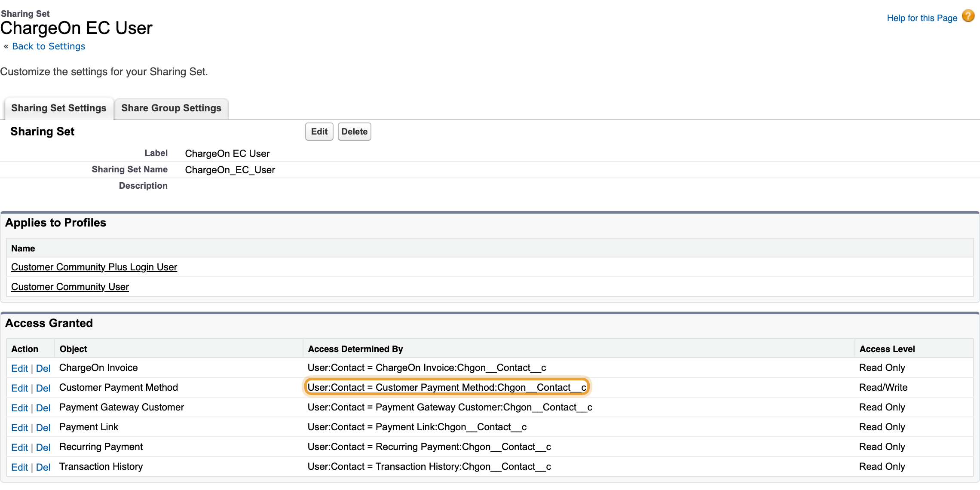The width and height of the screenshot is (980, 490).
Task: Click the Applies to Profiles section heading
Action: click(x=55, y=223)
